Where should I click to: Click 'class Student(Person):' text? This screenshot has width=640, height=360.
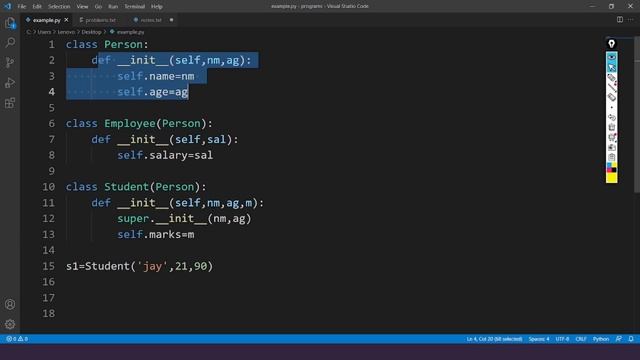pos(136,187)
